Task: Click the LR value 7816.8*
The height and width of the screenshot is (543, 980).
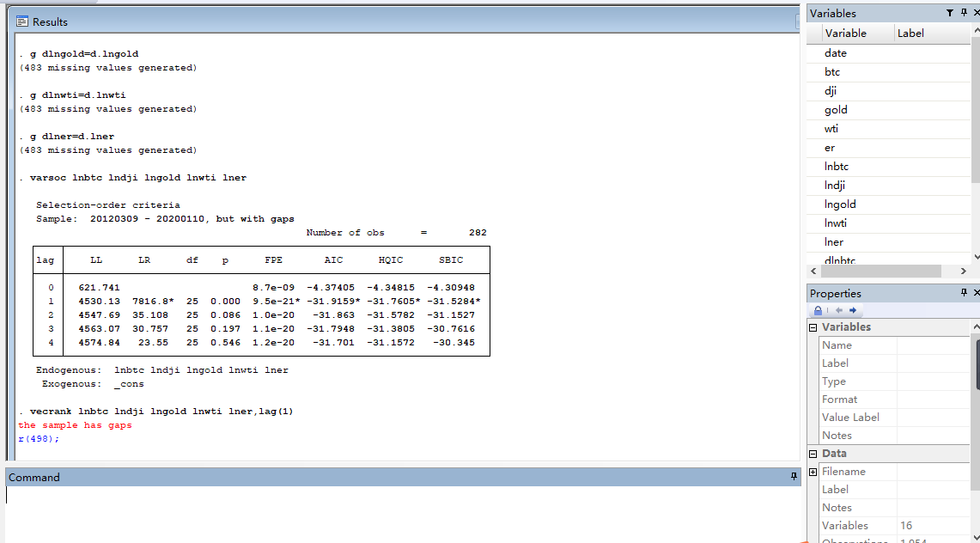Action: tap(153, 302)
